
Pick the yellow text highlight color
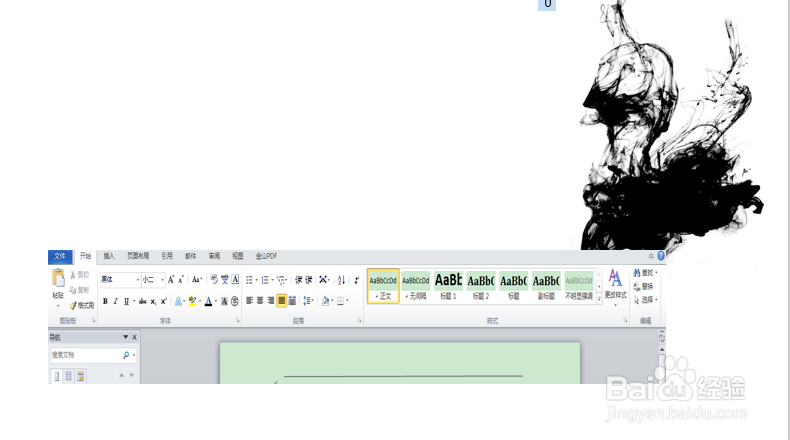pos(192,301)
